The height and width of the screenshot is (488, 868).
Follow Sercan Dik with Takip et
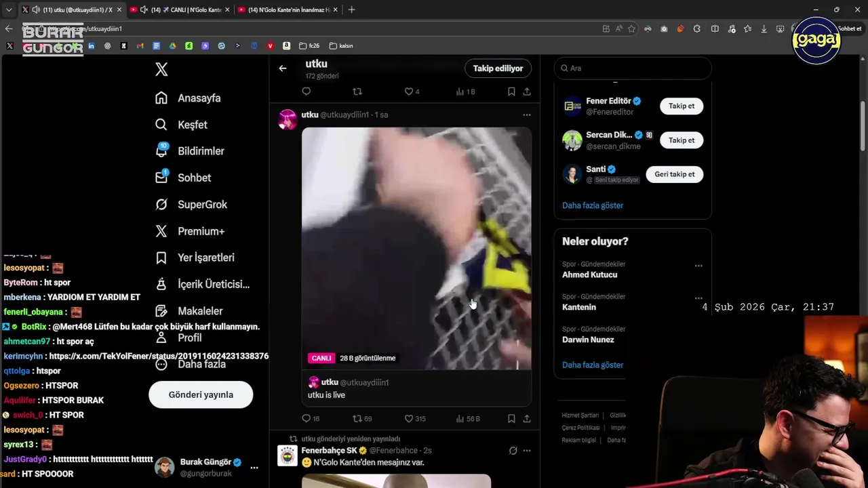pos(682,140)
